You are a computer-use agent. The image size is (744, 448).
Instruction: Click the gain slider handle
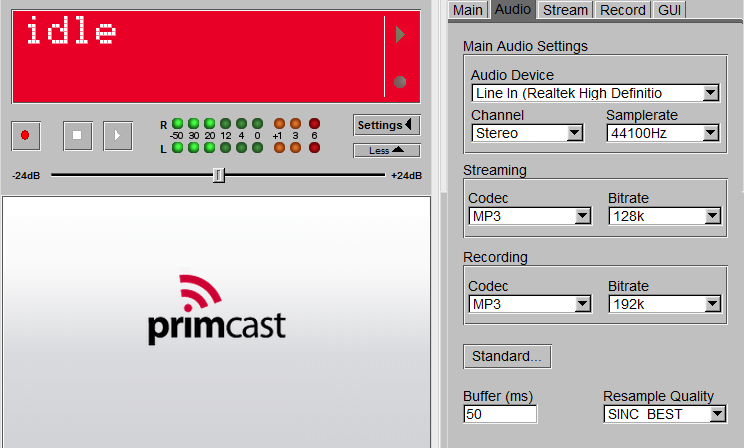tap(218, 175)
